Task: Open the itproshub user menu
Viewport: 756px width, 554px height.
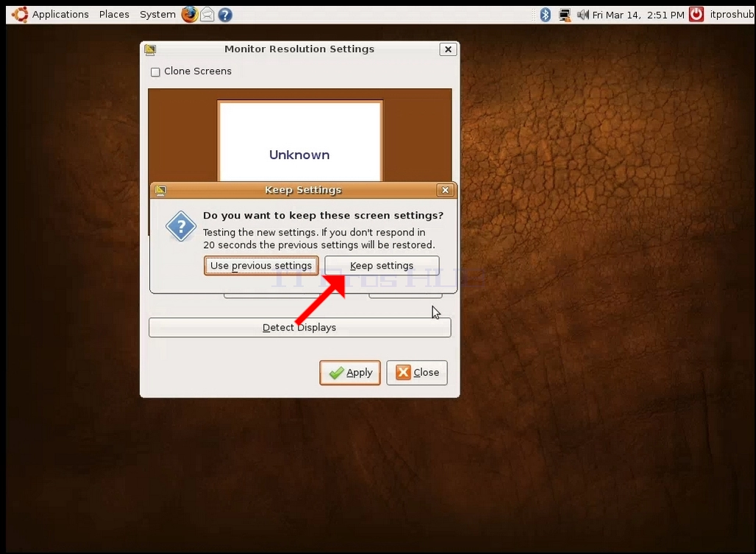Action: (732, 15)
